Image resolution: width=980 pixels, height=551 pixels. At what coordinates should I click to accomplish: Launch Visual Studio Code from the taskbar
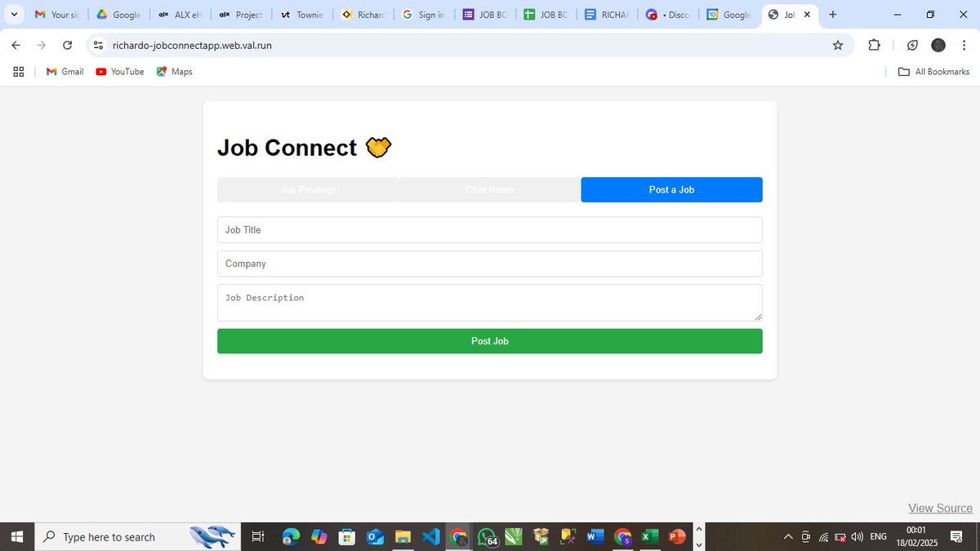click(431, 537)
